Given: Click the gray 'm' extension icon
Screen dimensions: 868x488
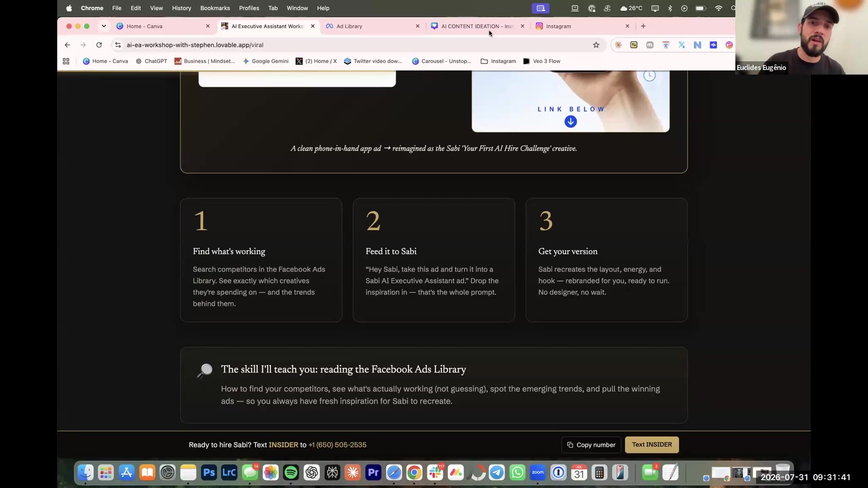Looking at the screenshot, I should [x=650, y=45].
